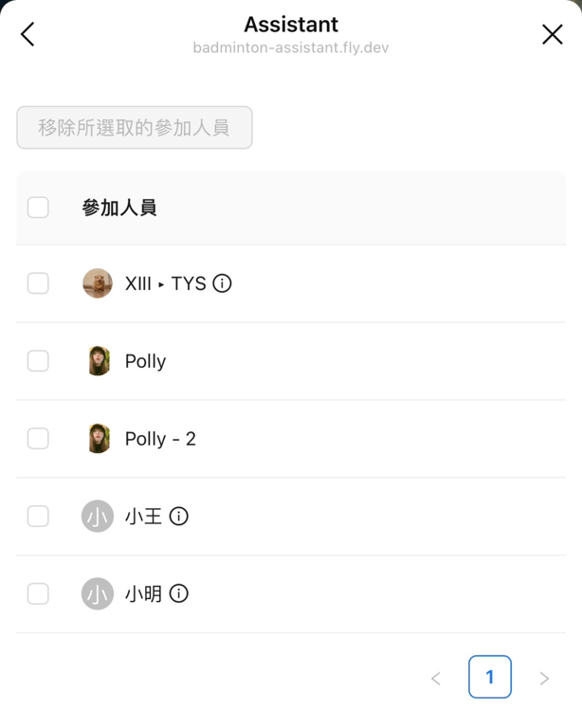Go to next page chevron

pyautogui.click(x=544, y=679)
